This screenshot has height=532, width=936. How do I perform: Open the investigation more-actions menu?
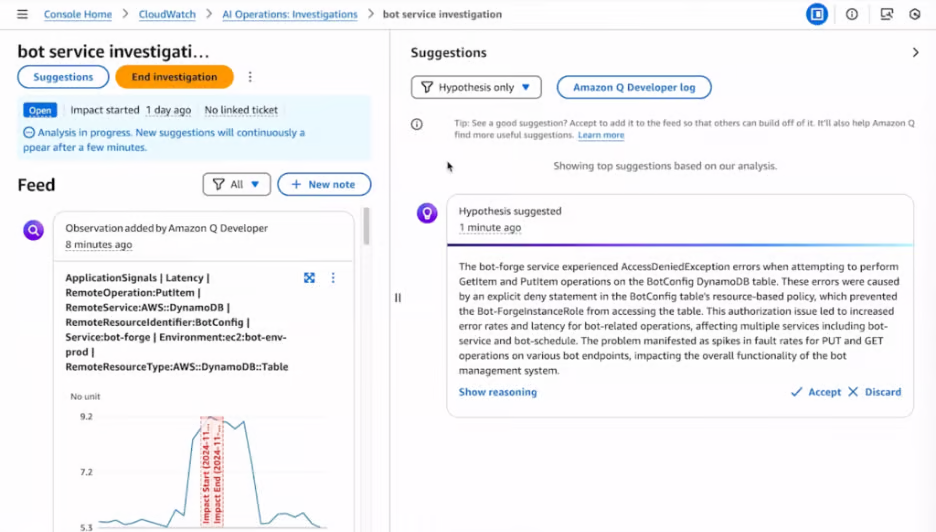[250, 77]
